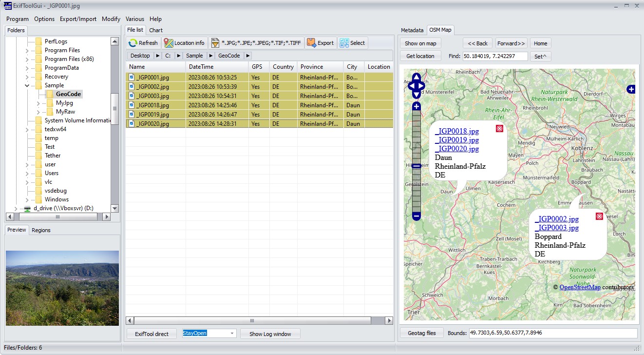
Task: Open the Program menu
Action: click(18, 19)
